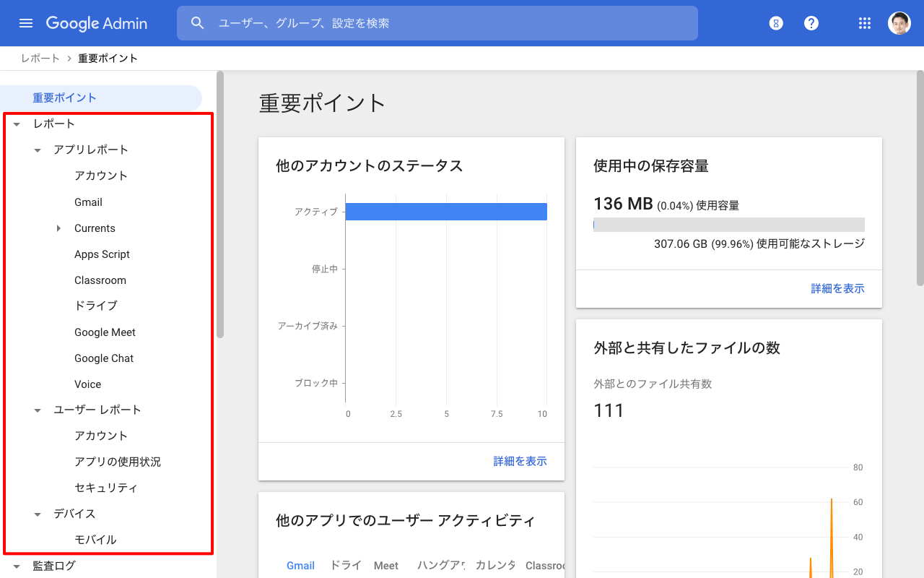
Task: Open アカウント under ユーザー レポート
Action: click(101, 436)
